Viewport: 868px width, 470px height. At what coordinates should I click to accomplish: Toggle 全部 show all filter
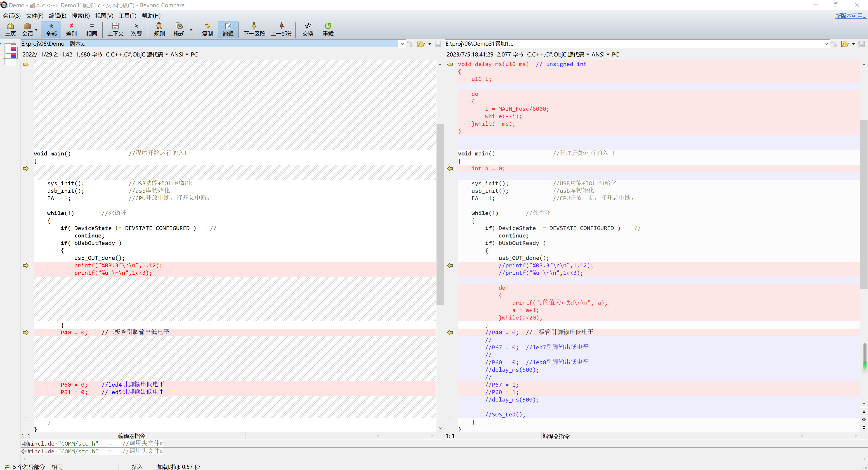[51, 29]
